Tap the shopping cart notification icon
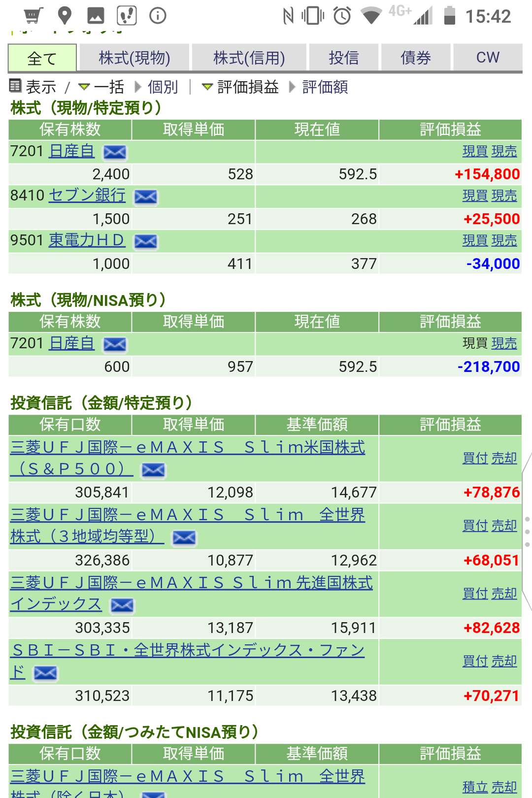The height and width of the screenshot is (798, 532). pos(33,16)
